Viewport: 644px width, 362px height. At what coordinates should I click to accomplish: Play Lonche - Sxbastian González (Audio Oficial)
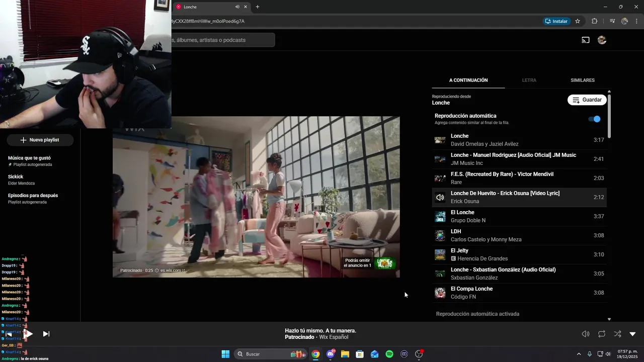[x=519, y=274]
